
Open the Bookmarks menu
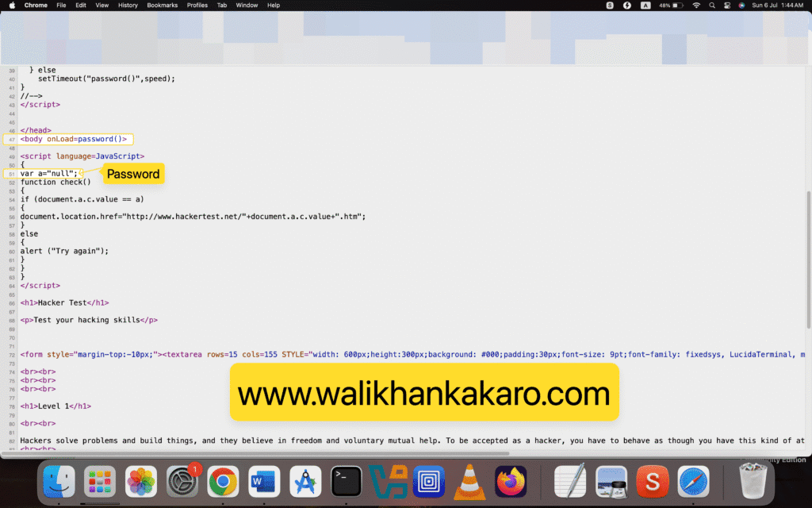[x=162, y=6]
